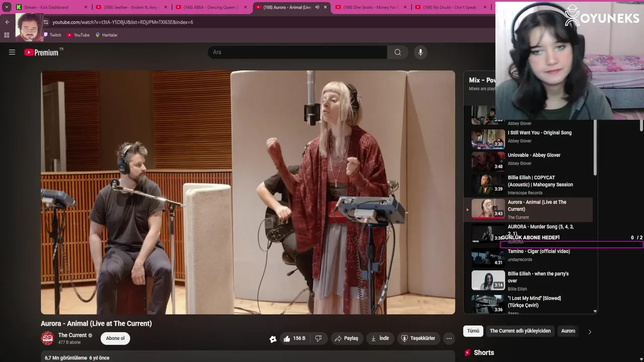The image size is (644, 362).
Task: Select the Tümü filter chip
Action: [473, 331]
